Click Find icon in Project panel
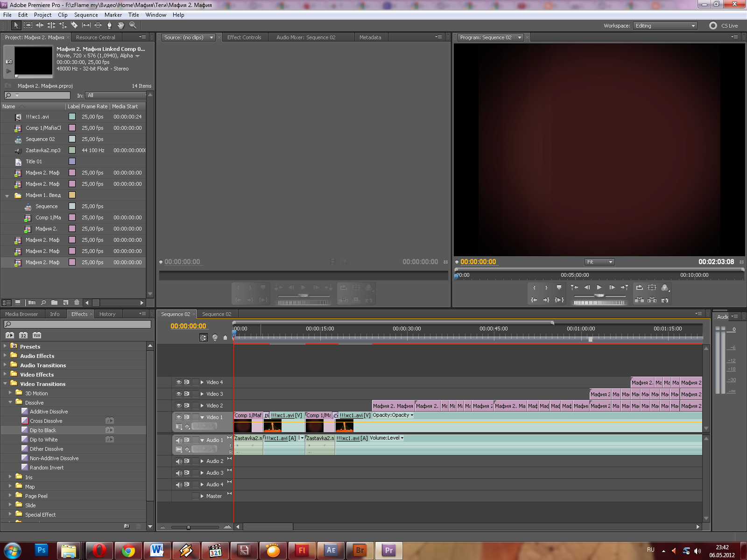Screen dimensions: 747x560 (43, 302)
